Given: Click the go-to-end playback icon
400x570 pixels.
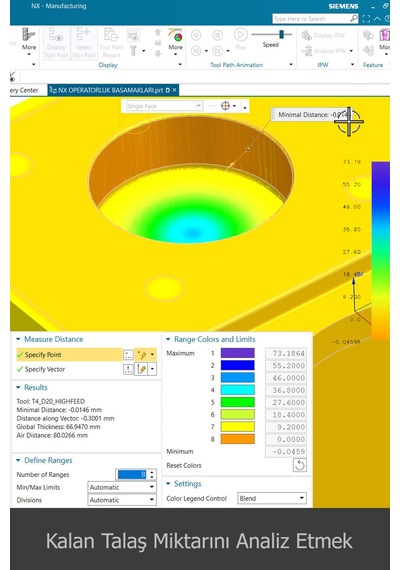Looking at the screenshot, I should click(217, 51).
